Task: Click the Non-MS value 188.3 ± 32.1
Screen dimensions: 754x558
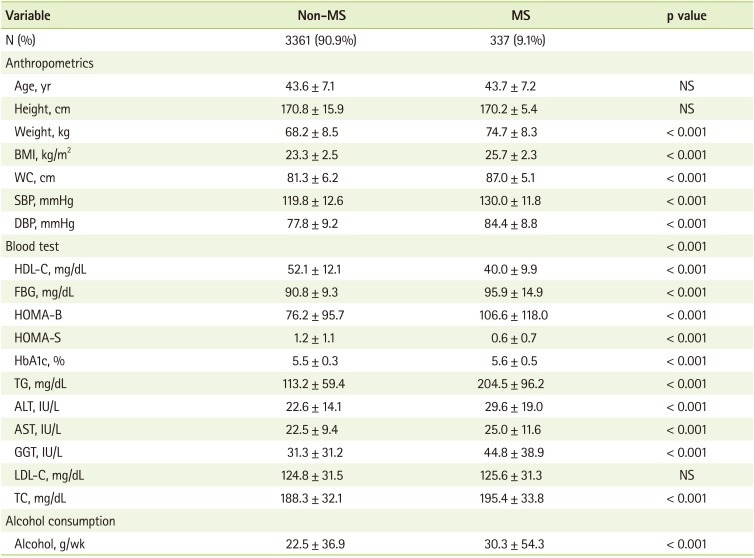Action: pyautogui.click(x=315, y=500)
